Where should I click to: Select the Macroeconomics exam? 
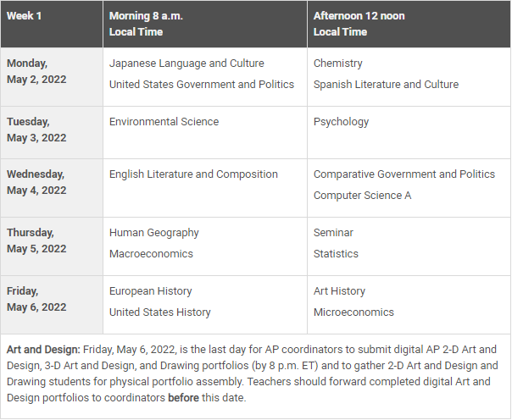(151, 254)
